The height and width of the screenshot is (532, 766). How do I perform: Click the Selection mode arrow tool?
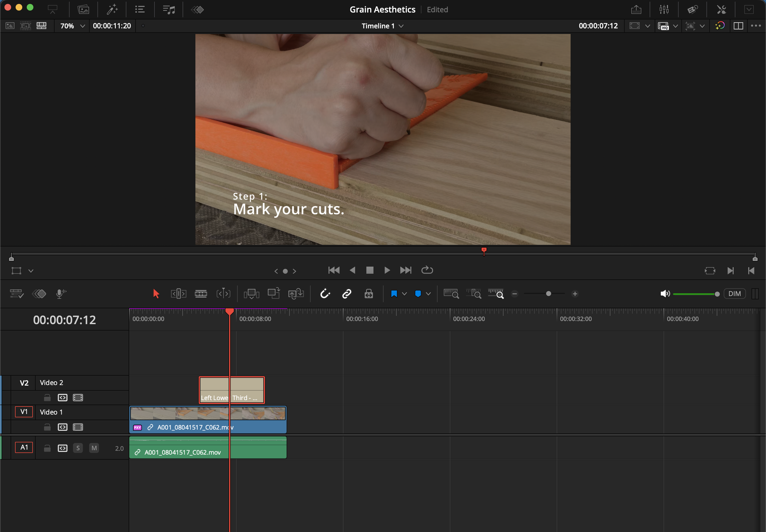tap(156, 294)
